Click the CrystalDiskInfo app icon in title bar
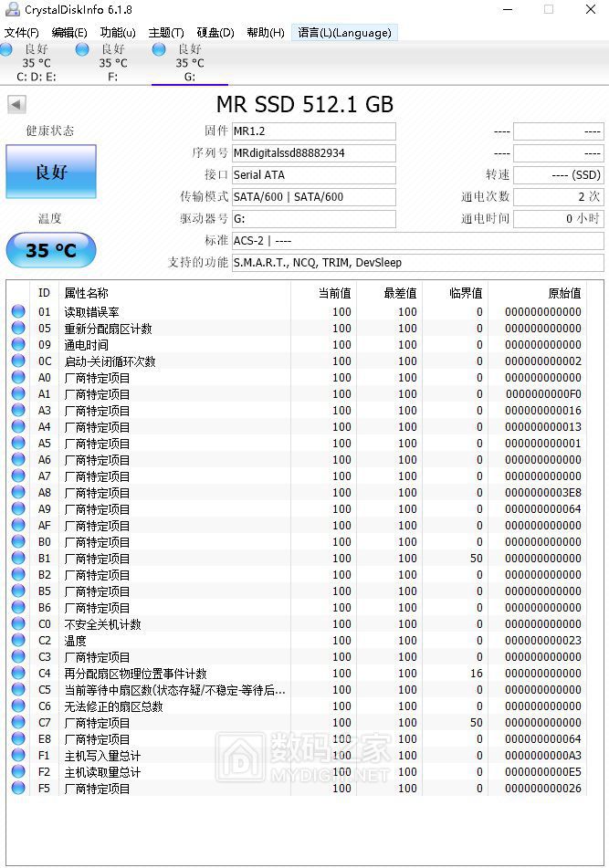The image size is (609, 868). pyautogui.click(x=12, y=10)
